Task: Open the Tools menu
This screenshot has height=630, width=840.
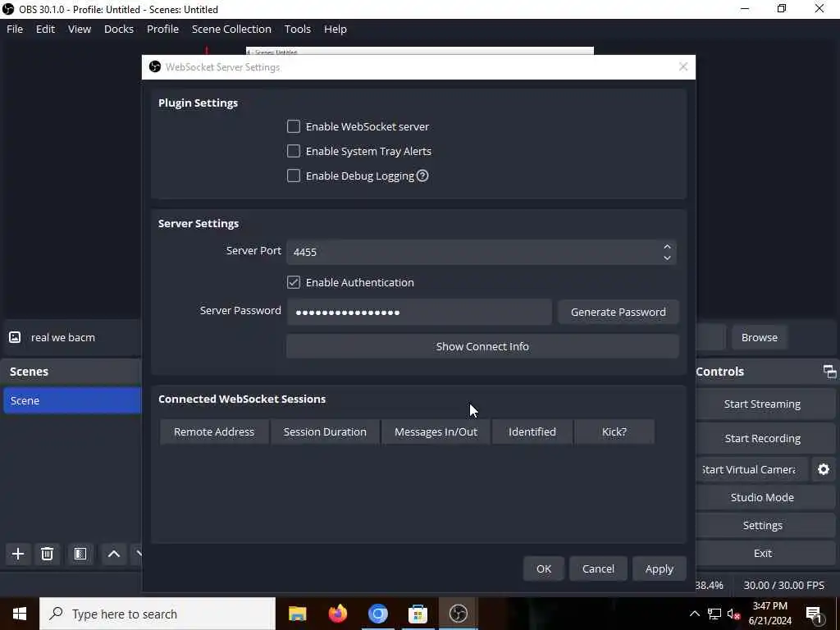Action: click(297, 29)
